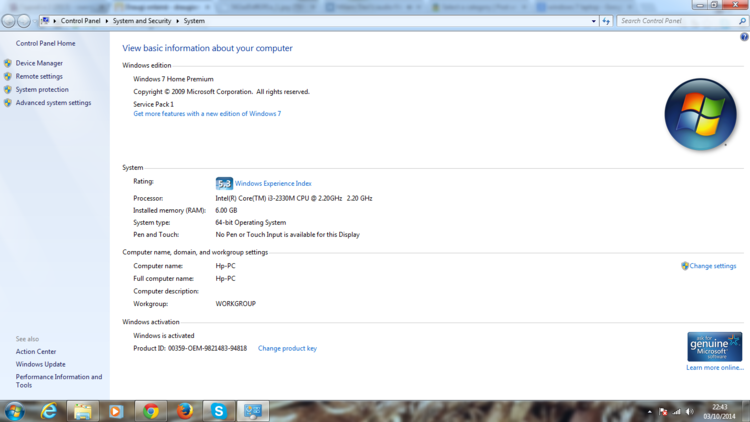The image size is (750, 422).
Task: Open the Windows Start menu
Action: pyautogui.click(x=14, y=411)
